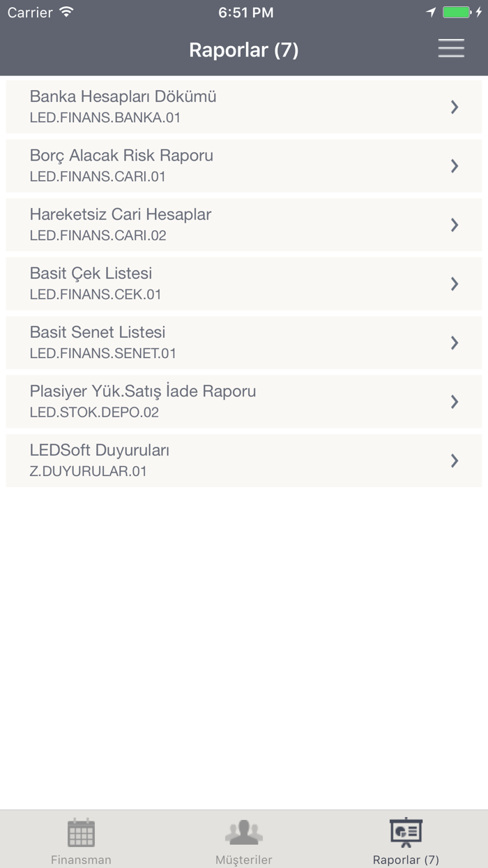Select the Raporlar presentation icon

(x=406, y=832)
